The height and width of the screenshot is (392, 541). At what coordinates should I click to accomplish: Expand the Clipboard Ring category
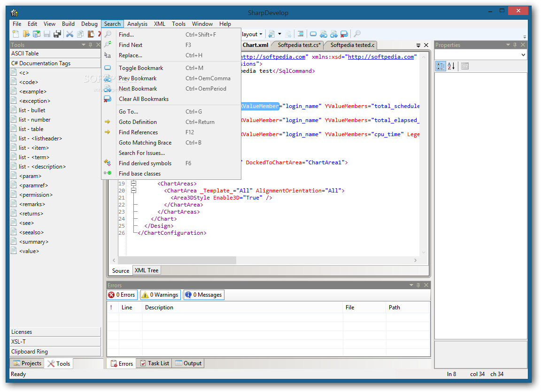pos(55,352)
